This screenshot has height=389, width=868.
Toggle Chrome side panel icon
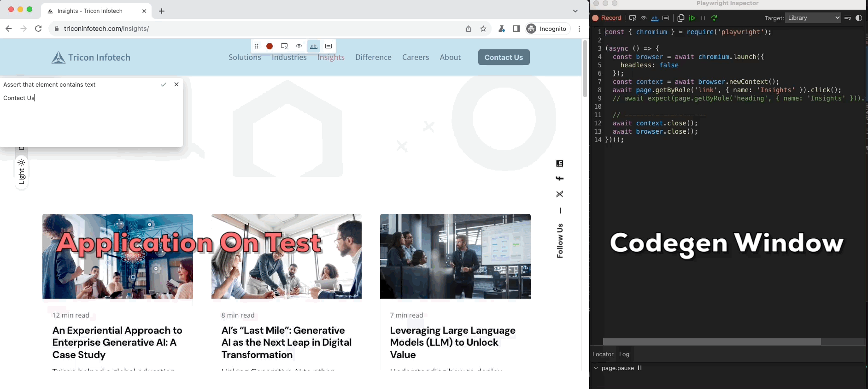click(516, 29)
